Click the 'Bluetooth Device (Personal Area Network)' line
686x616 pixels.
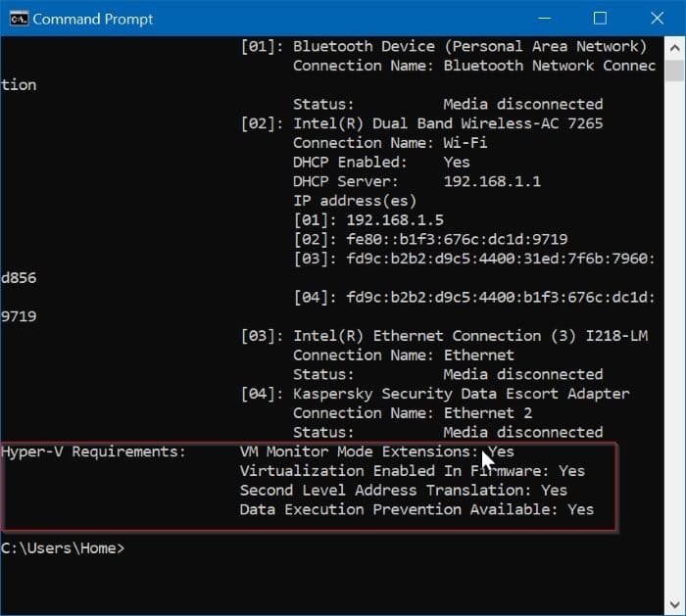coord(444,46)
